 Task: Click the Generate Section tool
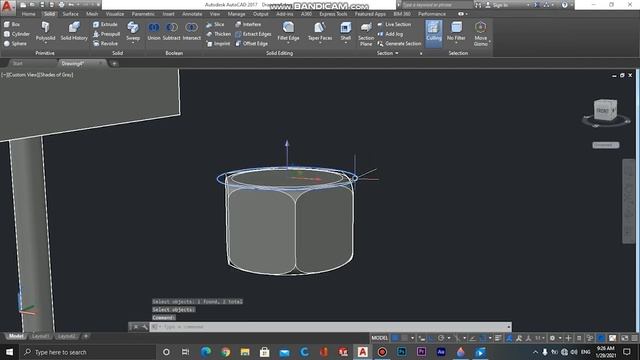(399, 43)
